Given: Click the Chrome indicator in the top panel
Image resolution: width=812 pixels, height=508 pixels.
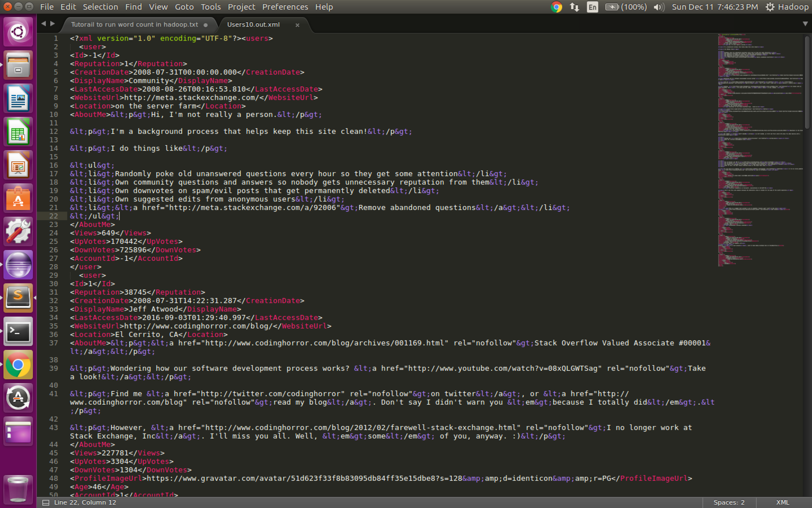Looking at the screenshot, I should 556,7.
